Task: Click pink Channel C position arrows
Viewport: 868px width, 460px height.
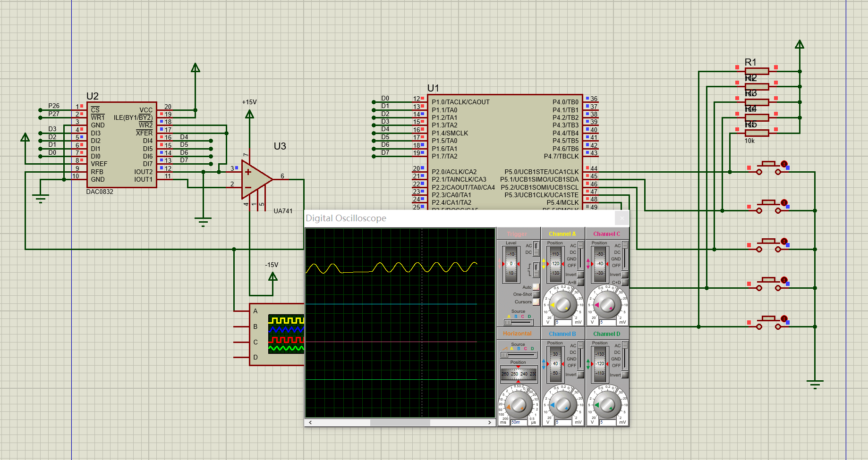Action: coord(588,264)
